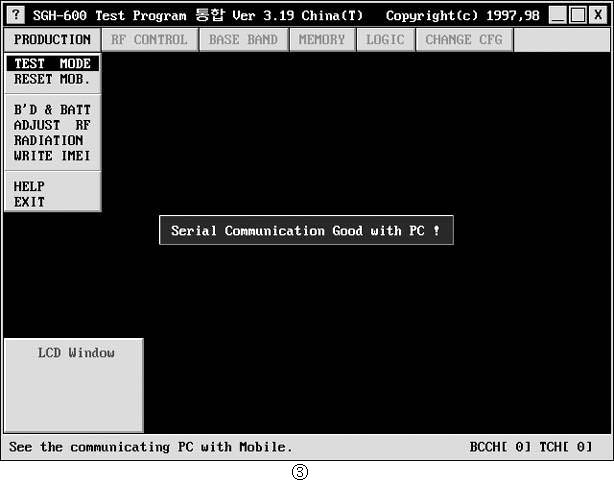
Task: Select the B'D & BATT entry
Action: [x=52, y=109]
